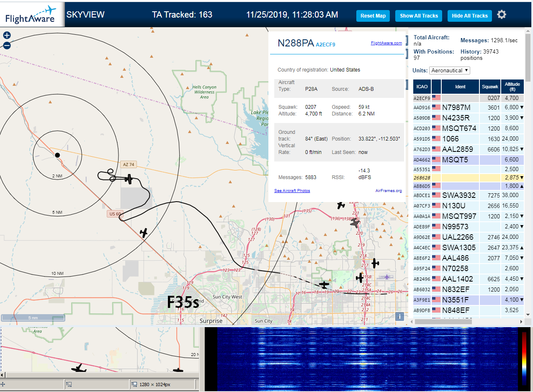533x392 pixels.
Task: Select the 1066 ident row
Action: (x=469, y=139)
